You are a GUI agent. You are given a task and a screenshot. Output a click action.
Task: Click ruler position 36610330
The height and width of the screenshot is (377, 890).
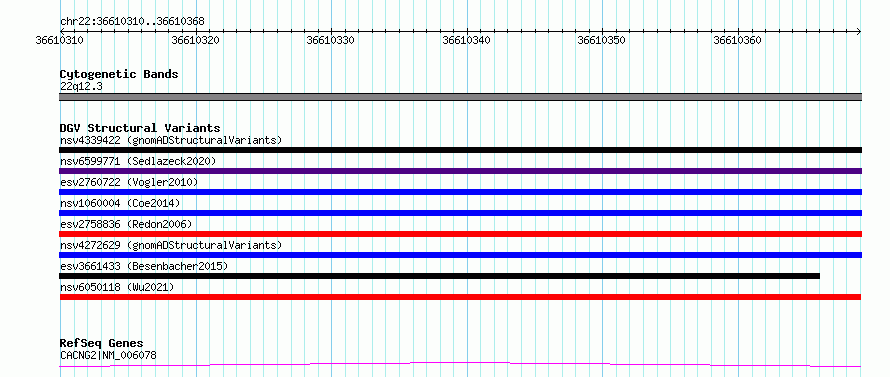click(x=331, y=41)
